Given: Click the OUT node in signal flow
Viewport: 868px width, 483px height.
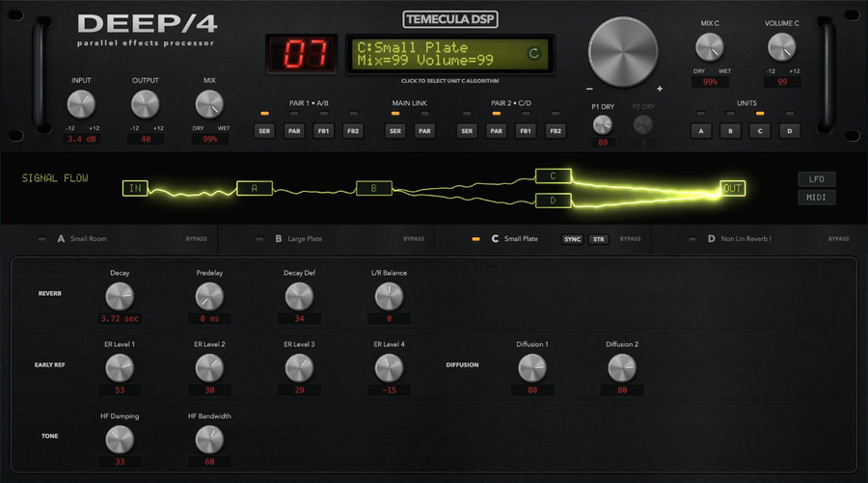Looking at the screenshot, I should (732, 188).
